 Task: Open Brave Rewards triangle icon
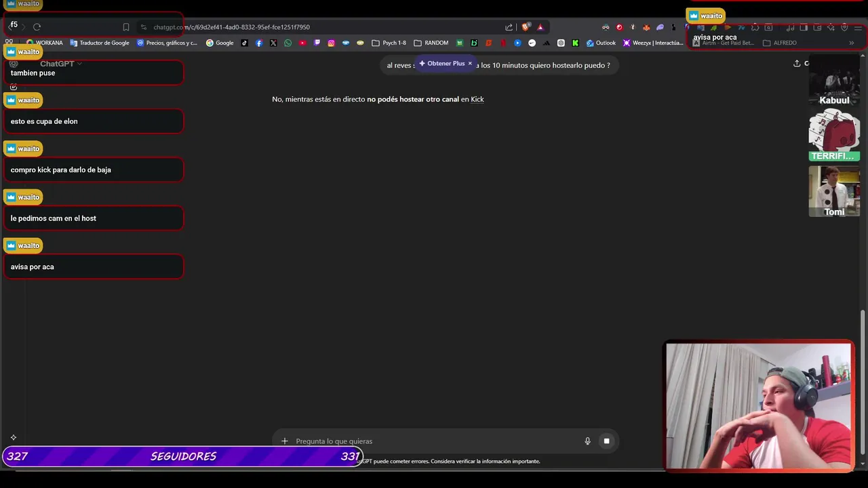[540, 27]
